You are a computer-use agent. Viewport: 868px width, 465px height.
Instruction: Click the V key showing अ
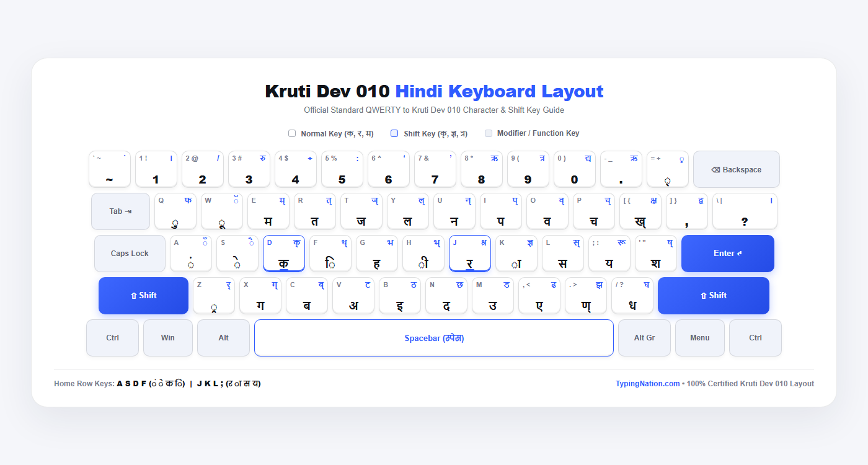[x=353, y=296]
